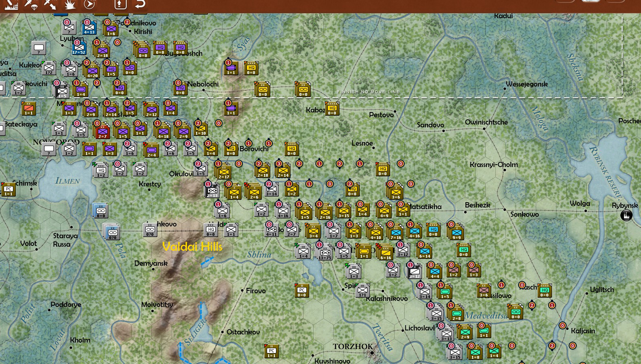Select the purple 2=12 unit stack
The height and width of the screenshot is (364, 641).
point(151,110)
